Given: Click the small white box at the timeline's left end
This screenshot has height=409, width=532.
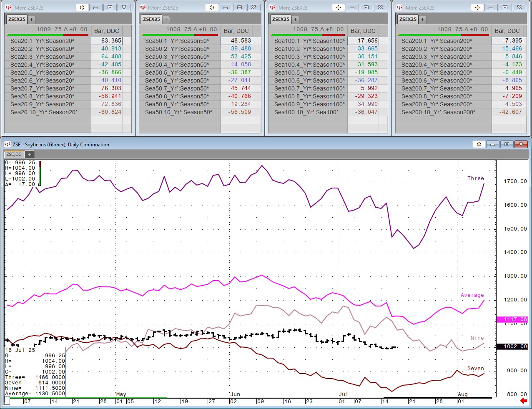Looking at the screenshot, I should pyautogui.click(x=7, y=401).
